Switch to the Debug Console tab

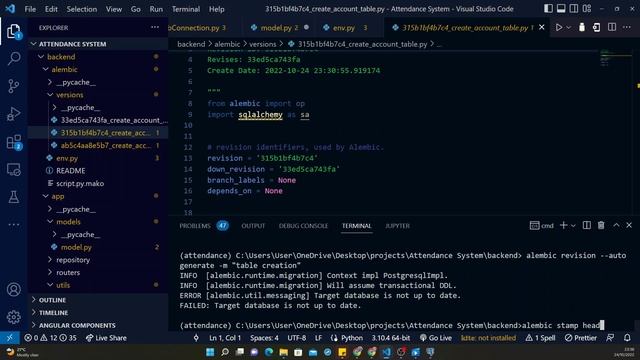(303, 226)
